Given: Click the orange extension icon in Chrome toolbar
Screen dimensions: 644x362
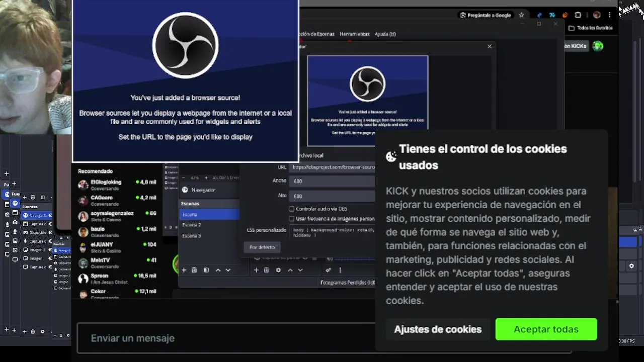Looking at the screenshot, I should [565, 15].
